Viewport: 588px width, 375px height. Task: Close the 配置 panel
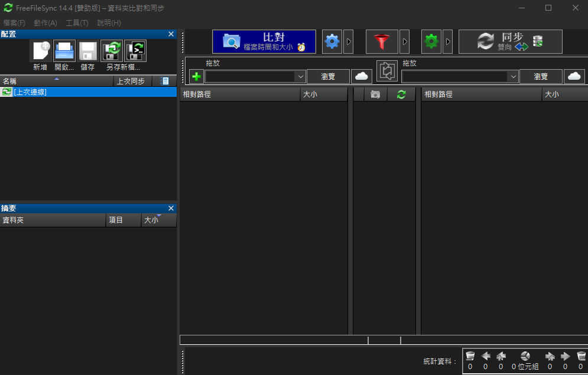point(171,34)
